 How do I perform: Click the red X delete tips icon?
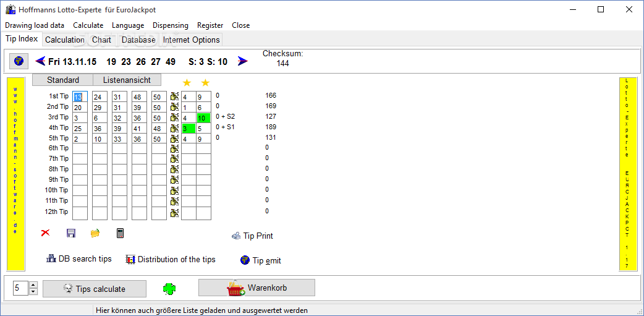46,233
